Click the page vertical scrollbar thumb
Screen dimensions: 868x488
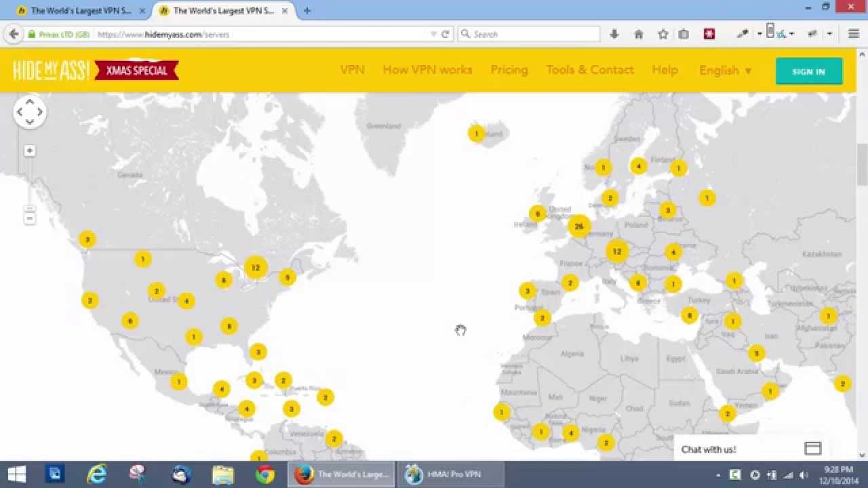click(863, 164)
